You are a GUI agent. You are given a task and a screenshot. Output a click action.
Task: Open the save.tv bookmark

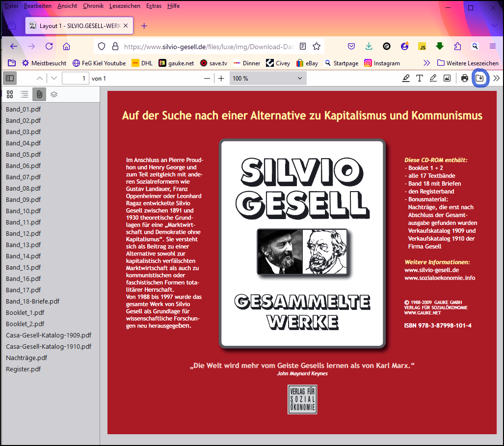(x=213, y=63)
